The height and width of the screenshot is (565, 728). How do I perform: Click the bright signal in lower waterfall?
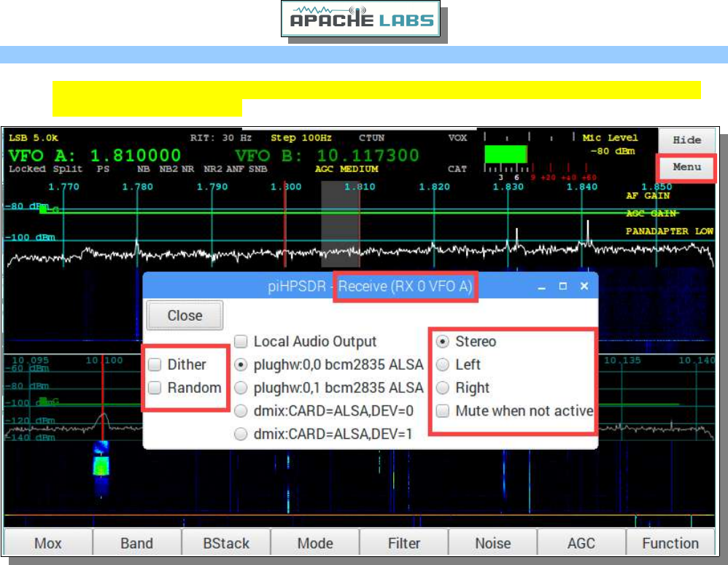(101, 465)
